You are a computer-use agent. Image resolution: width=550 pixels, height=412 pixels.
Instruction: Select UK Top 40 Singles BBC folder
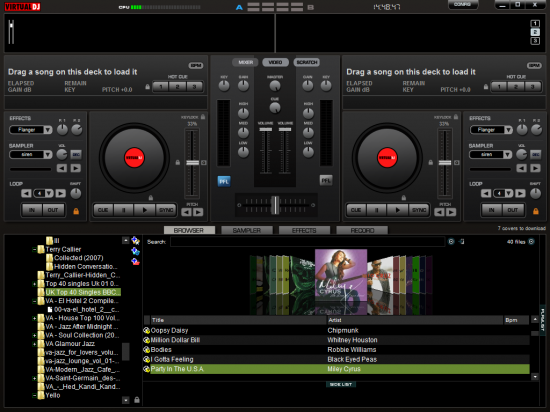[83, 292]
